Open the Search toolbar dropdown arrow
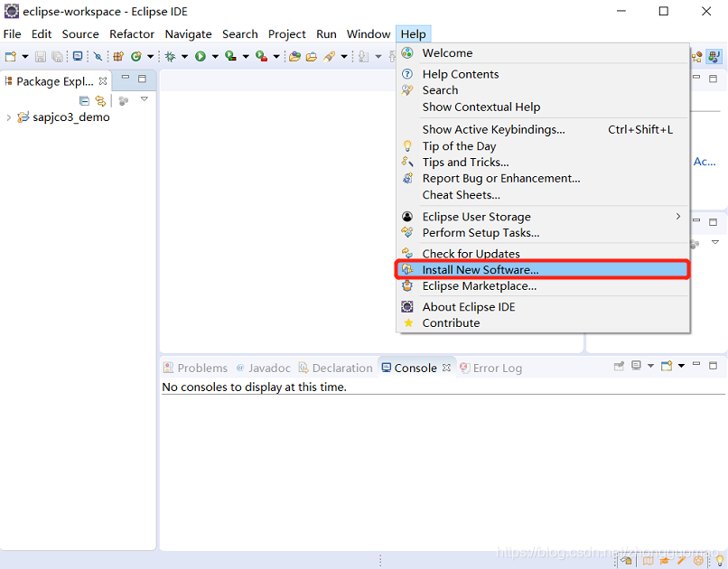This screenshot has height=569, width=728. 344,57
